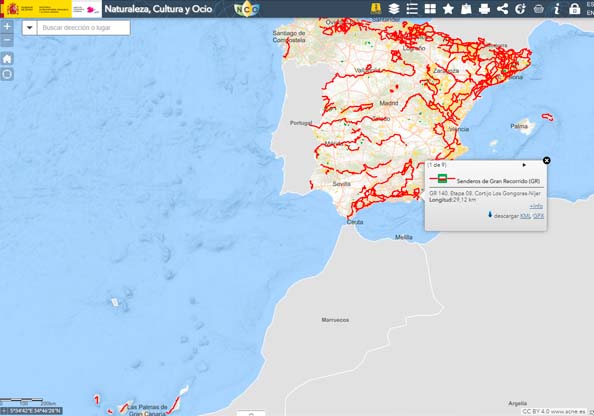Viewport: 594px width, 416px height.
Task: Click the share icon
Action: click(502, 9)
